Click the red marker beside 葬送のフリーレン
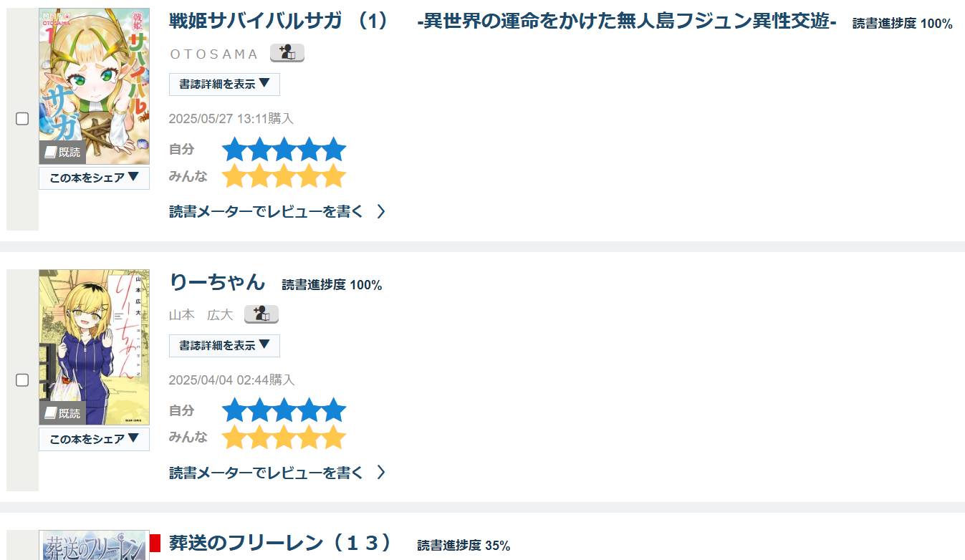965x560 pixels. point(155,543)
